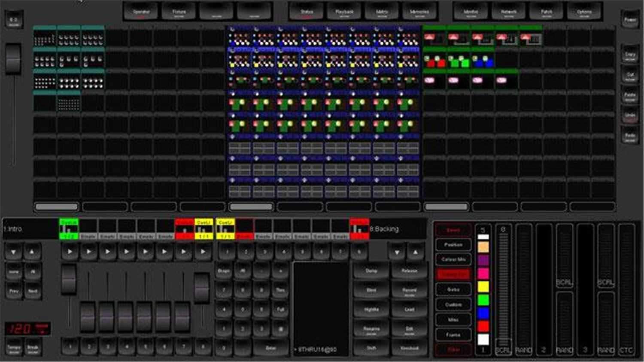Click the Full key on keypad

280,310
